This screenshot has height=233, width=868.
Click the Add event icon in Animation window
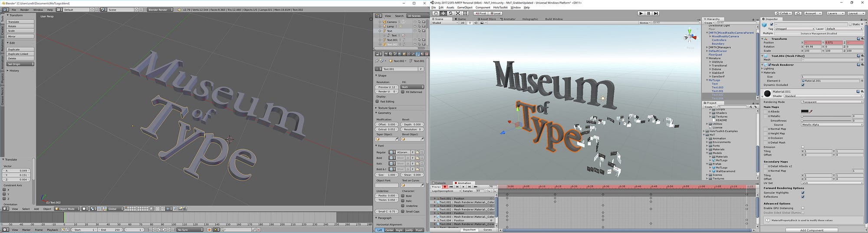(493, 191)
